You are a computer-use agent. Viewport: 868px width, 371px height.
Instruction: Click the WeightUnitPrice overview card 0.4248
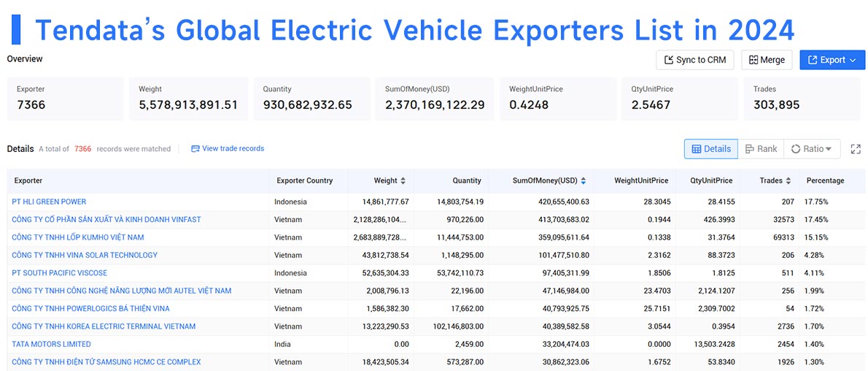[x=558, y=99]
